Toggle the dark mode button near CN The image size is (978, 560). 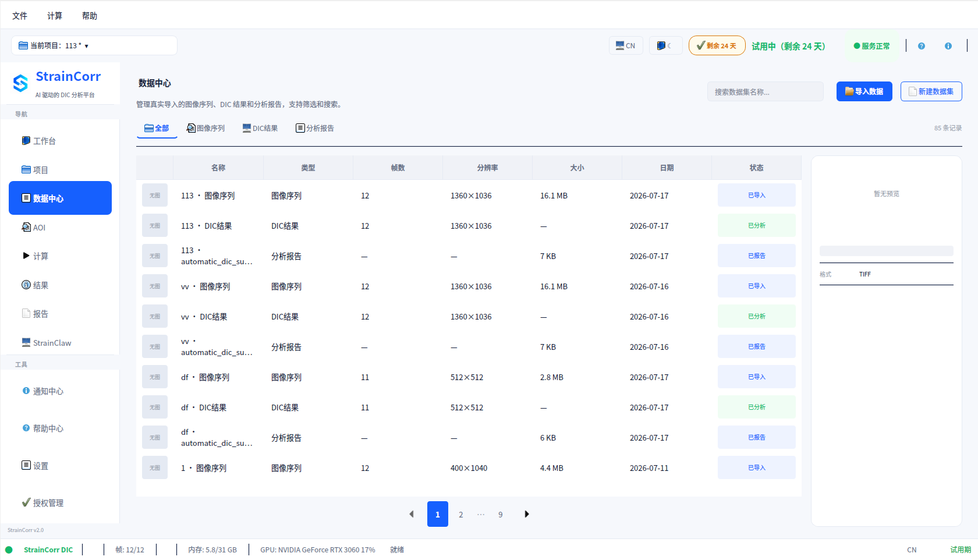[x=665, y=45]
